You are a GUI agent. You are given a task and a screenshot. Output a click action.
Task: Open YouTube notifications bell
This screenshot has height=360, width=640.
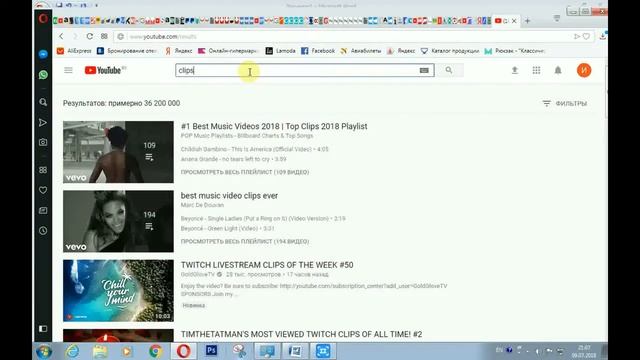[558, 70]
